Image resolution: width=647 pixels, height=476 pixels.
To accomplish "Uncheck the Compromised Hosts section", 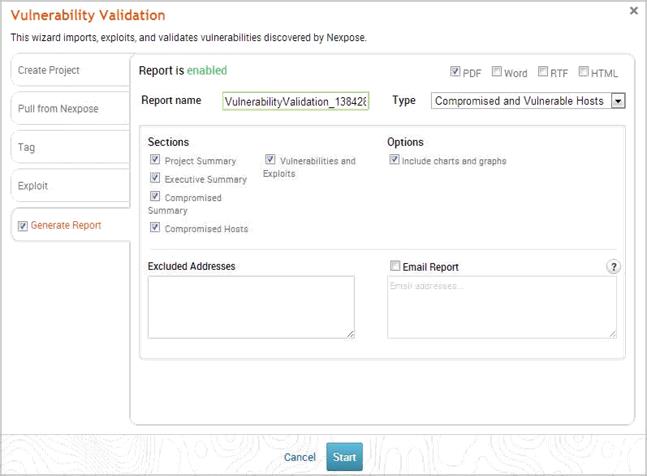I will pyautogui.click(x=155, y=228).
